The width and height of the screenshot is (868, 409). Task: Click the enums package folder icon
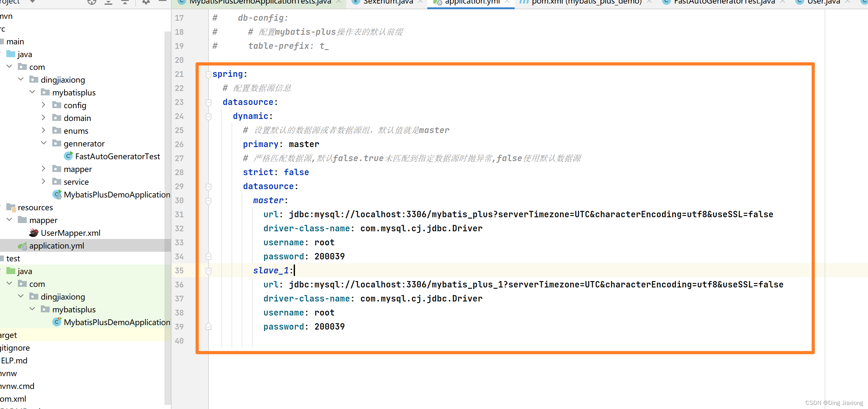[57, 130]
